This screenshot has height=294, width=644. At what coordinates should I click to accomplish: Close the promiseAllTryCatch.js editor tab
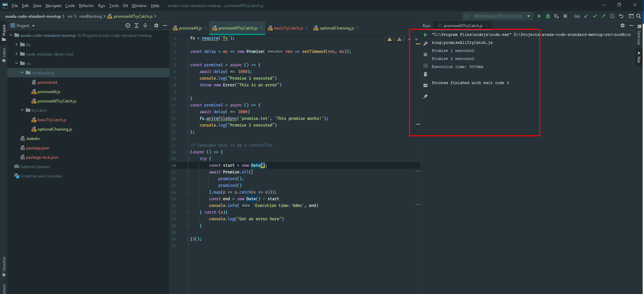pyautogui.click(x=261, y=28)
